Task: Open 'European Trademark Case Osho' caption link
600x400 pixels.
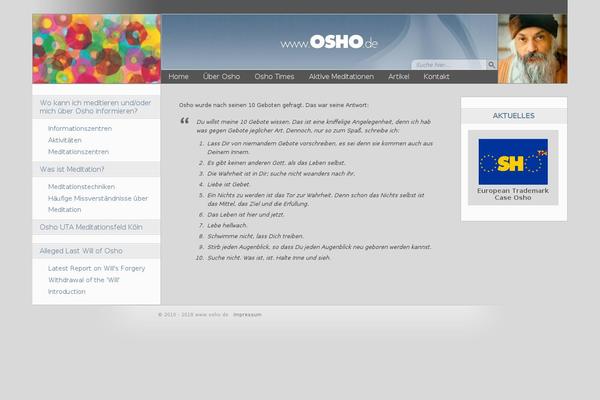Action: (x=513, y=194)
